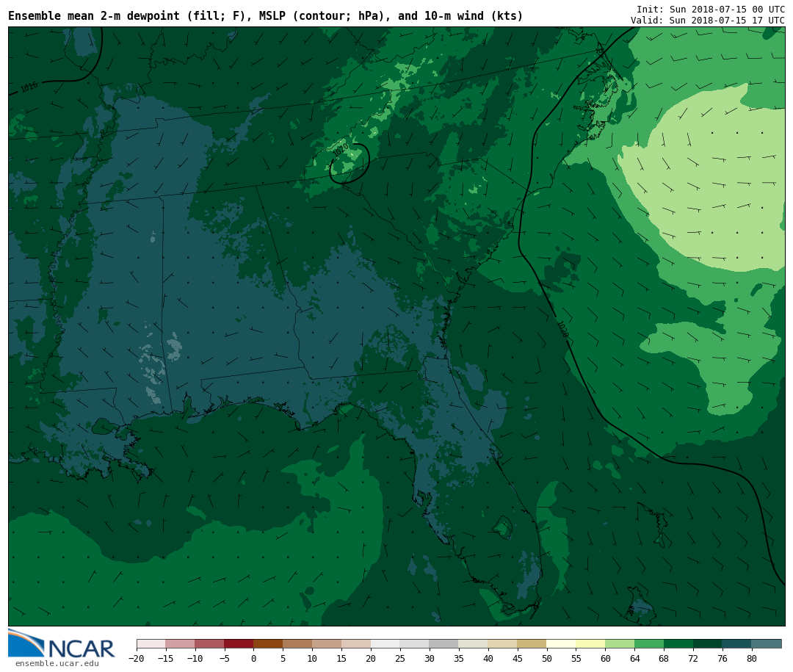
Task: Click the 25 tick label on the colorbar
Action: coord(400,659)
